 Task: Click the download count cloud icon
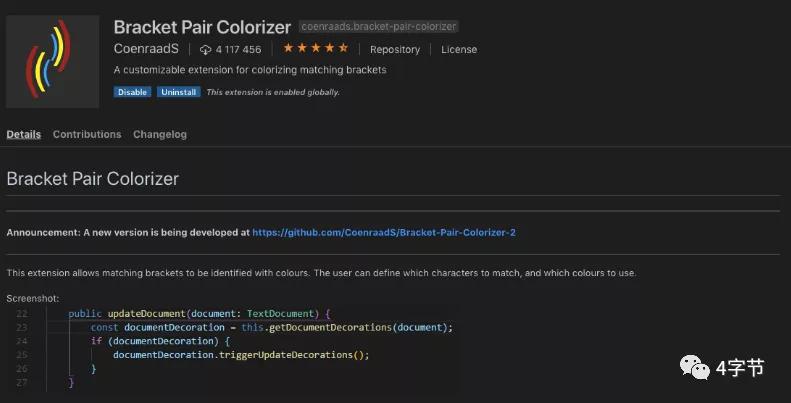click(x=205, y=49)
